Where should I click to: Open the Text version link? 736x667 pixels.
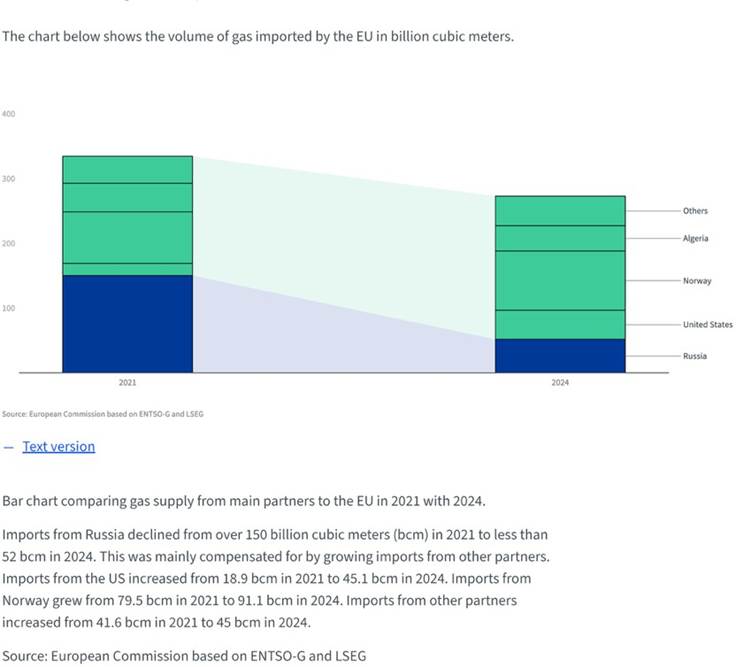tap(59, 447)
